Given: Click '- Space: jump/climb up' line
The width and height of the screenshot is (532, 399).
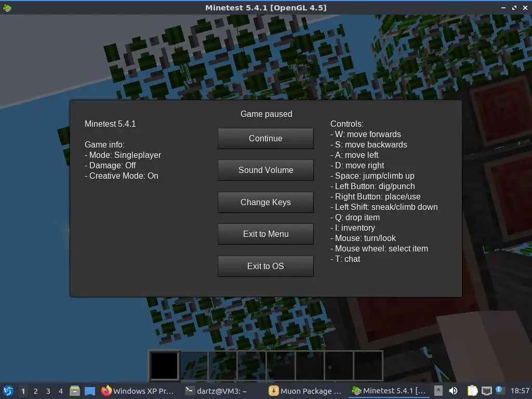Looking at the screenshot, I should 373,176.
